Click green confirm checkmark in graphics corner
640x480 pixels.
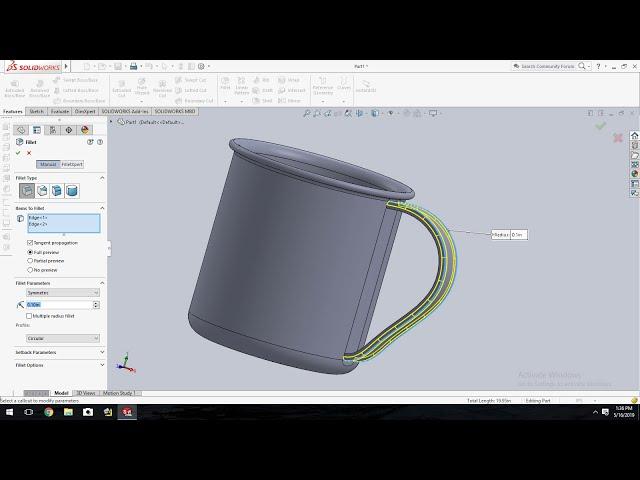[600, 126]
